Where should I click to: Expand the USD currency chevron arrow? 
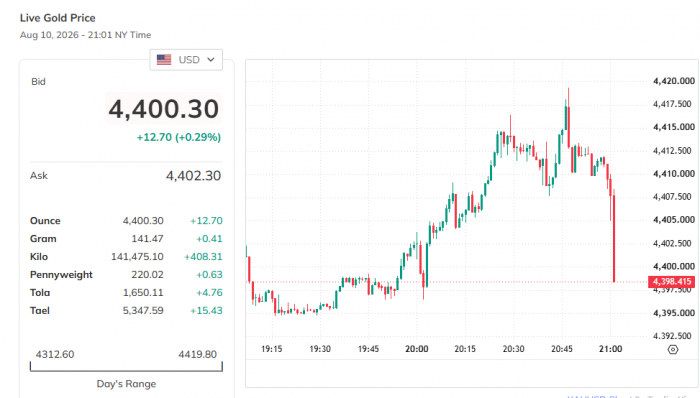pyautogui.click(x=211, y=60)
